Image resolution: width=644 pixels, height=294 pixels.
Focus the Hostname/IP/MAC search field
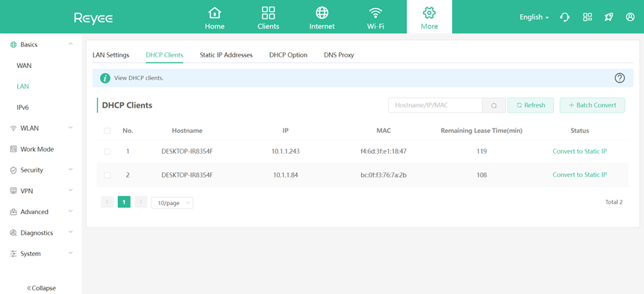tap(435, 105)
